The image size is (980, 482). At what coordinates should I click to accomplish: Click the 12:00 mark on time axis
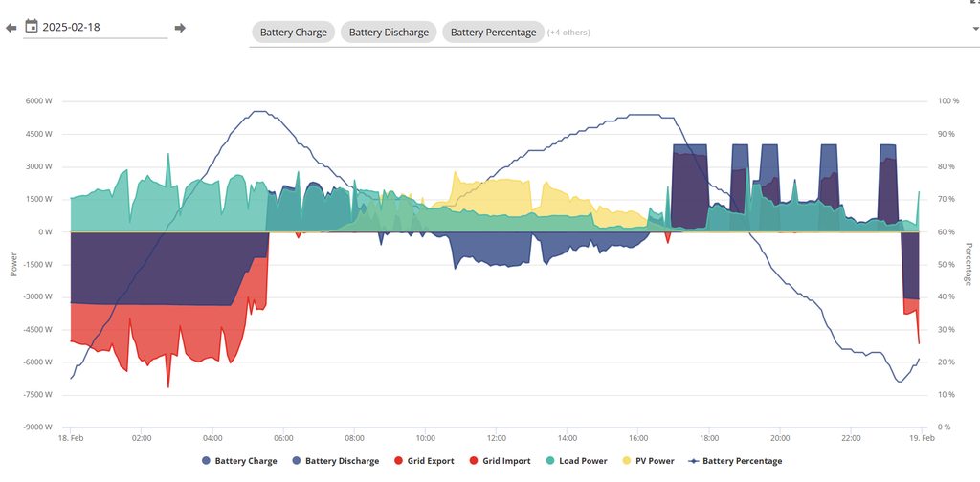point(496,438)
